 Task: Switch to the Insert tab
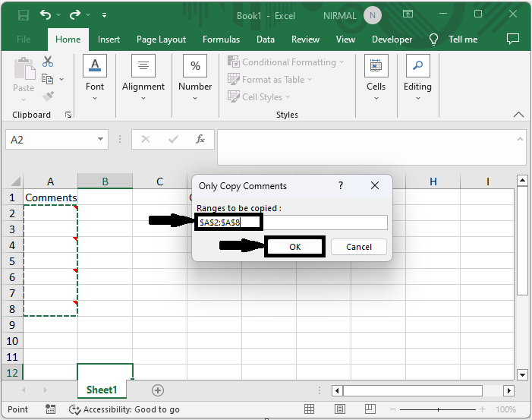click(109, 39)
